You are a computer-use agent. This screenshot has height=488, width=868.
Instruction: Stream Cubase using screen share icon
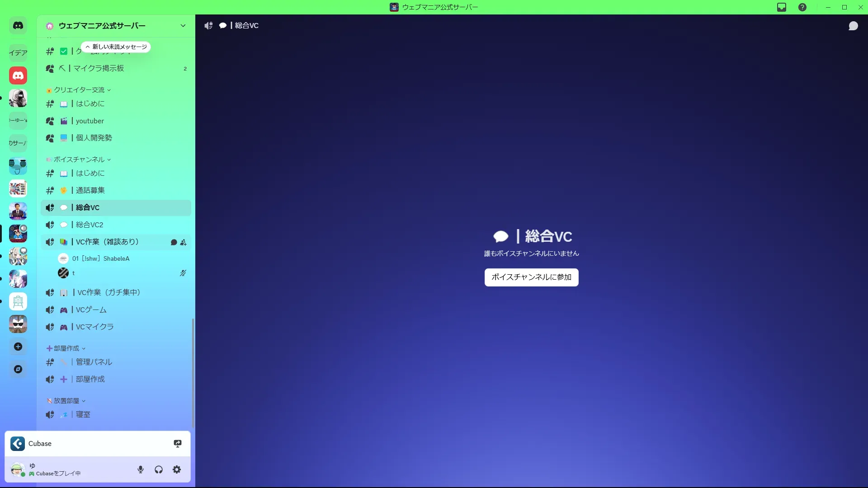click(x=178, y=443)
